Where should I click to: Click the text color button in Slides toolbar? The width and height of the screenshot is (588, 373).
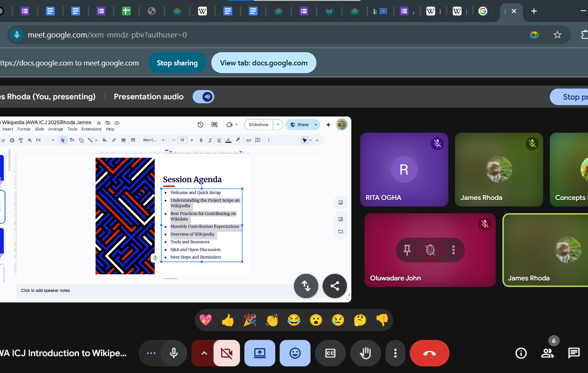coord(228,140)
